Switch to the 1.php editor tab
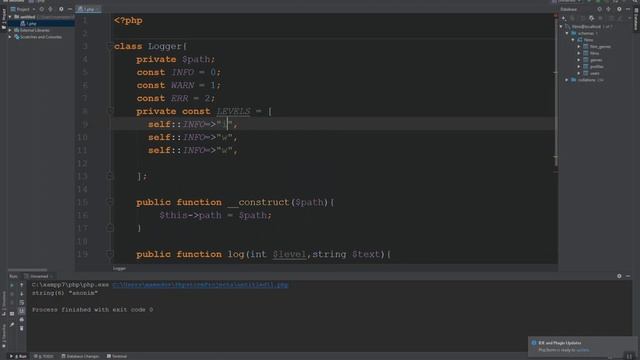The image size is (640, 360). 88,9
